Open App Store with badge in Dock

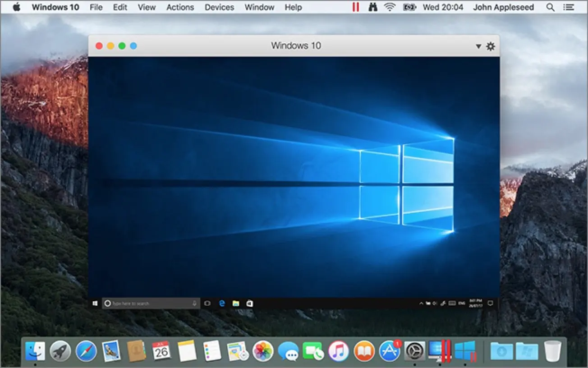390,350
